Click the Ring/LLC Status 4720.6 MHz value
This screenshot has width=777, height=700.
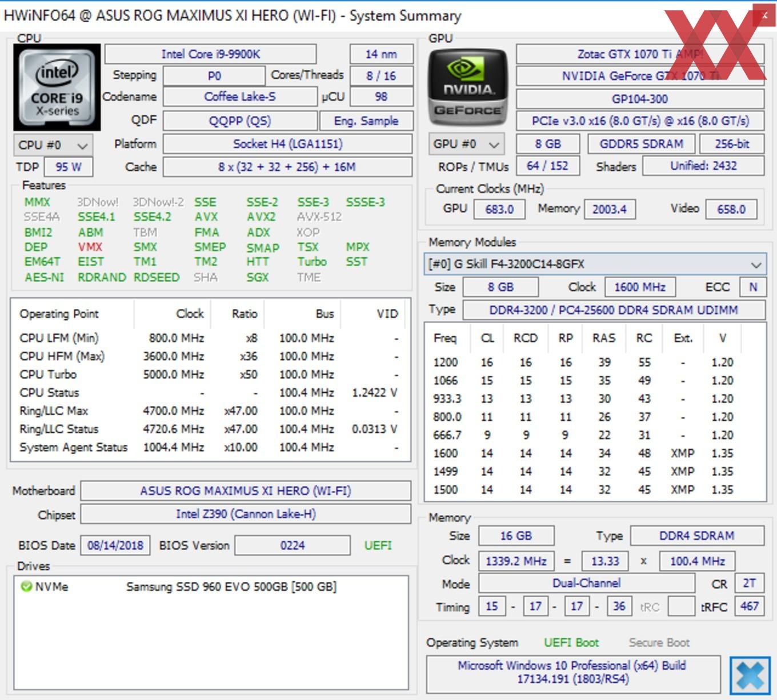point(174,429)
